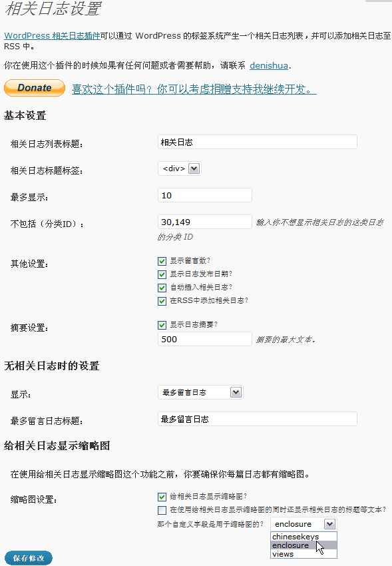Expand the <div> title tag dropdown
The width and height of the screenshot is (392, 566).
(179, 168)
